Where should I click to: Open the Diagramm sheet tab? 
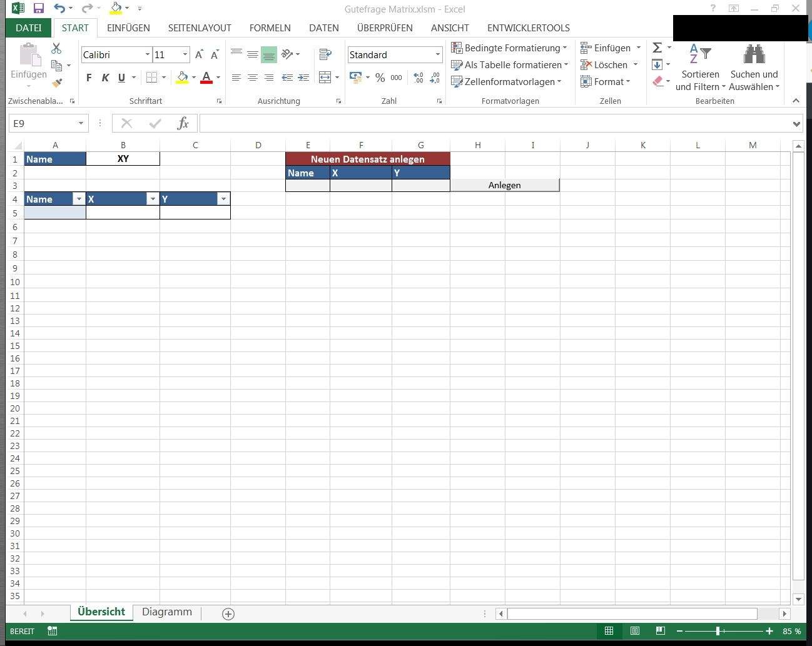pos(166,612)
